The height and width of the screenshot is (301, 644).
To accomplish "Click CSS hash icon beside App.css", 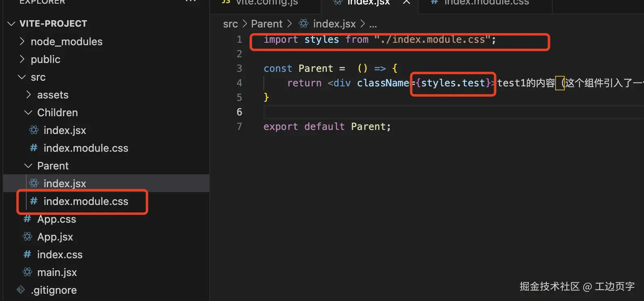I will point(27,219).
